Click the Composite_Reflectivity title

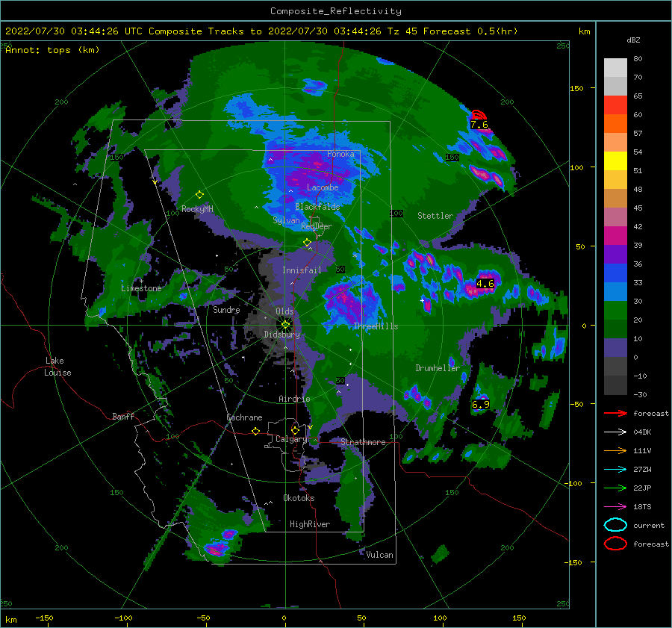[336, 11]
